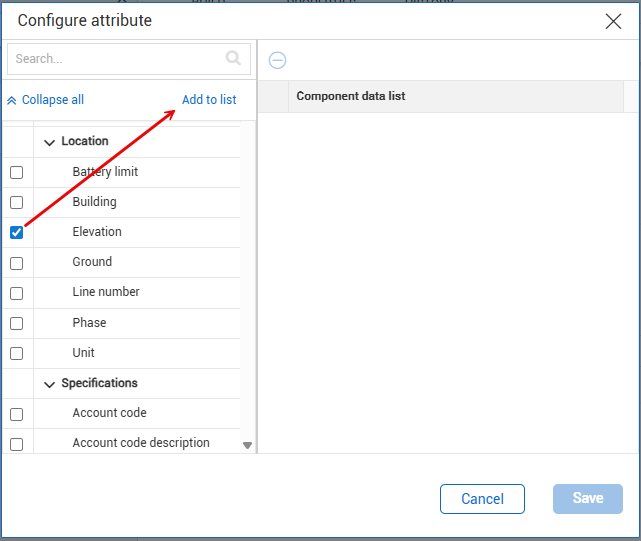
Task: Click the search magnifier icon
Action: [x=234, y=59]
